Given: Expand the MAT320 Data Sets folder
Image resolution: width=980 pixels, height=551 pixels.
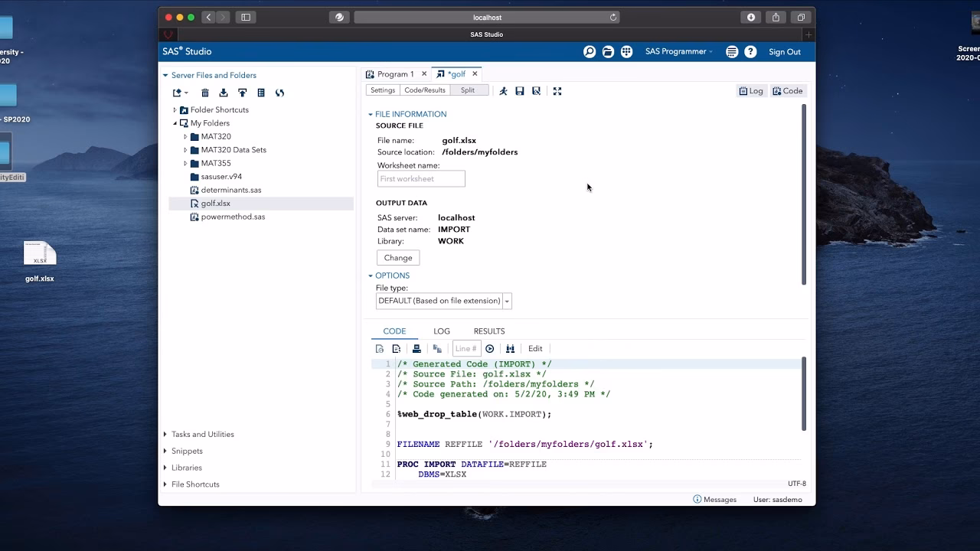Looking at the screenshot, I should click(185, 150).
